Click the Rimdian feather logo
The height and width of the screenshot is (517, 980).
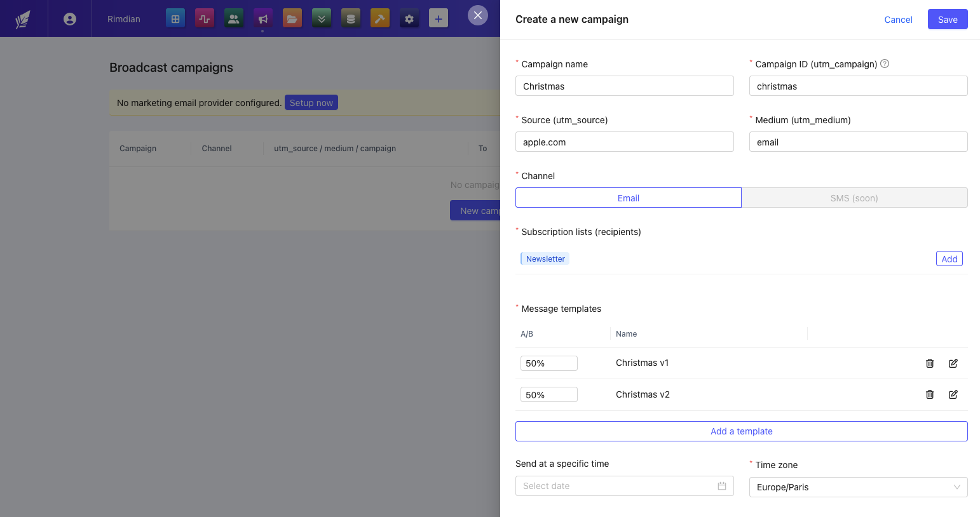(23, 19)
